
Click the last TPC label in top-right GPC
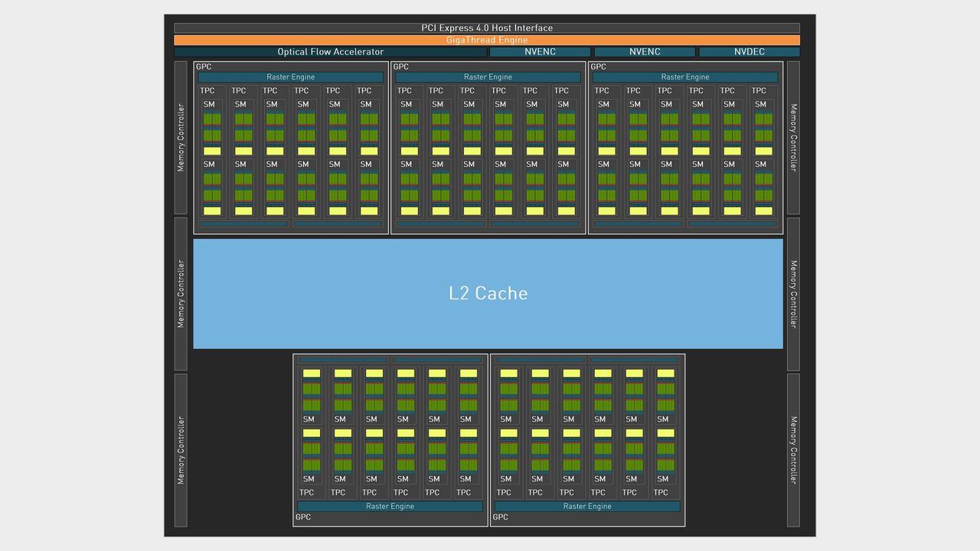[x=759, y=90]
